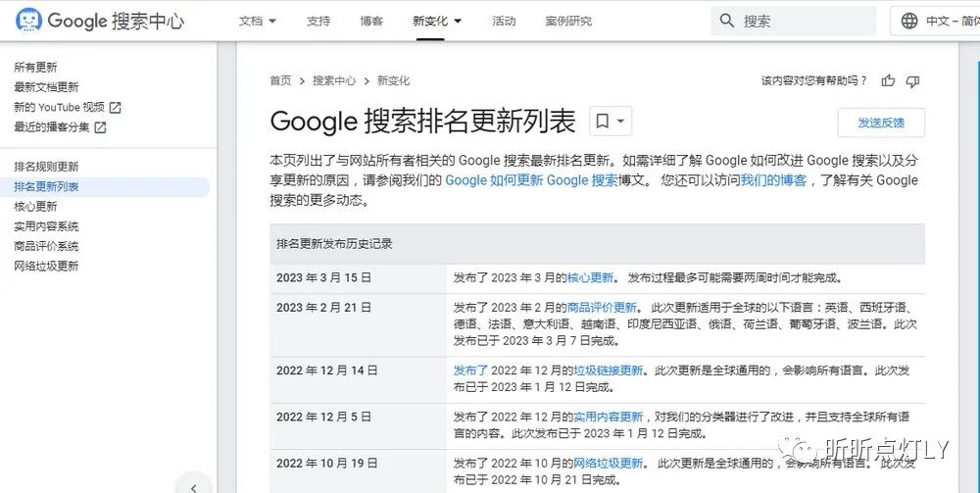
Task: Click the 发送反馈 button
Action: [880, 123]
